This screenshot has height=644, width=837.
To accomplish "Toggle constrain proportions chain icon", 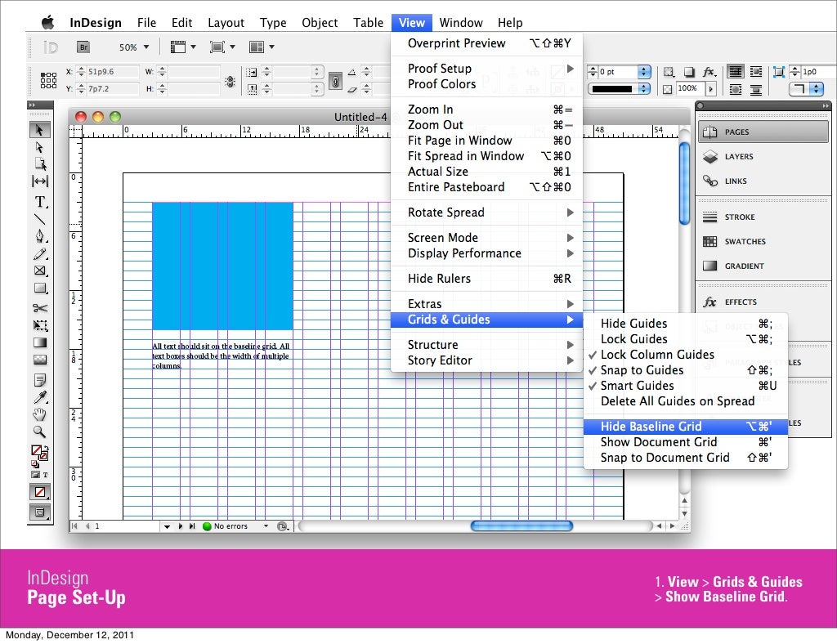I will point(335,81).
